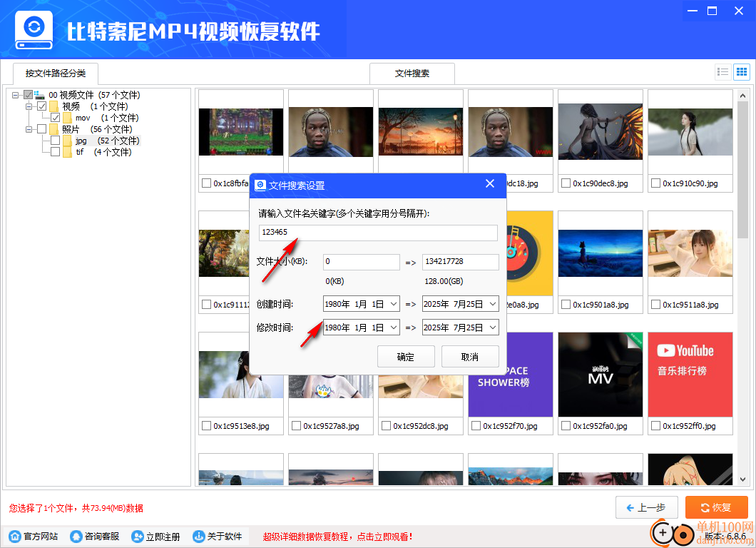Click minimum file size field

click(x=361, y=261)
